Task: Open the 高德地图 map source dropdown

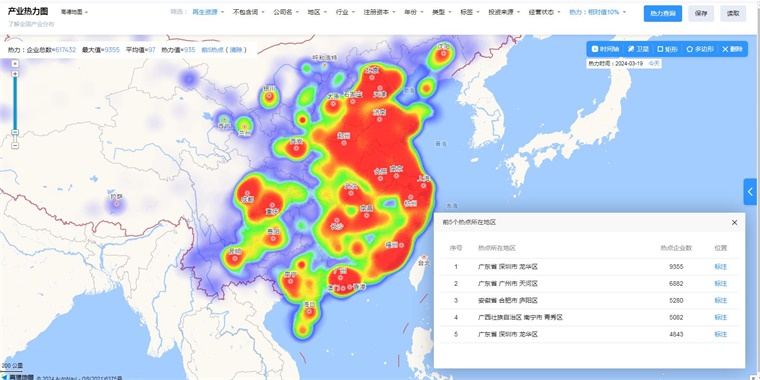Action: tap(74, 12)
